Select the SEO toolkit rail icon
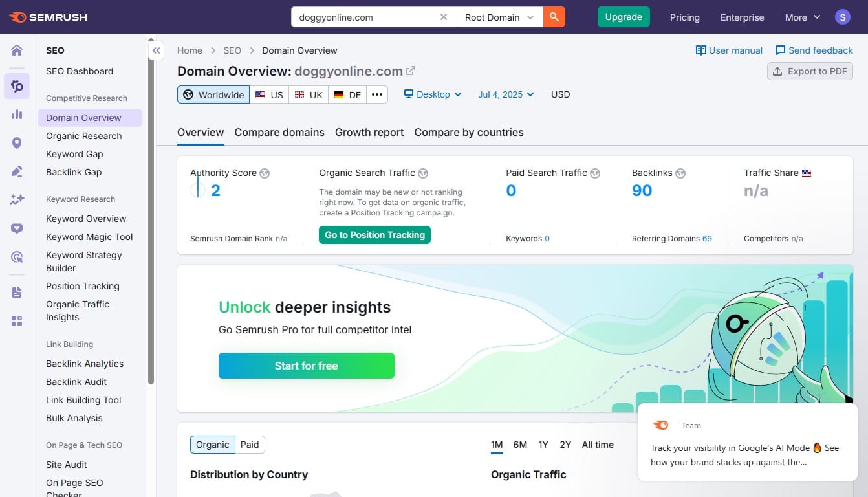 coord(17,86)
